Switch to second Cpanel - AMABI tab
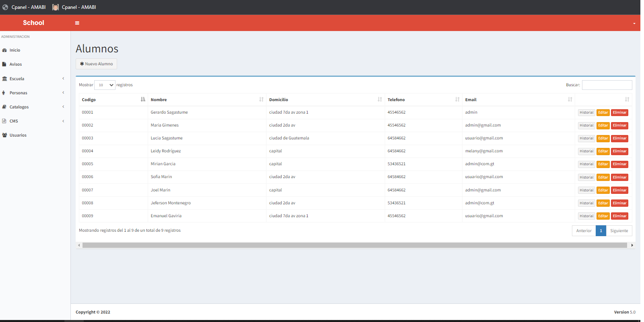 [x=74, y=7]
